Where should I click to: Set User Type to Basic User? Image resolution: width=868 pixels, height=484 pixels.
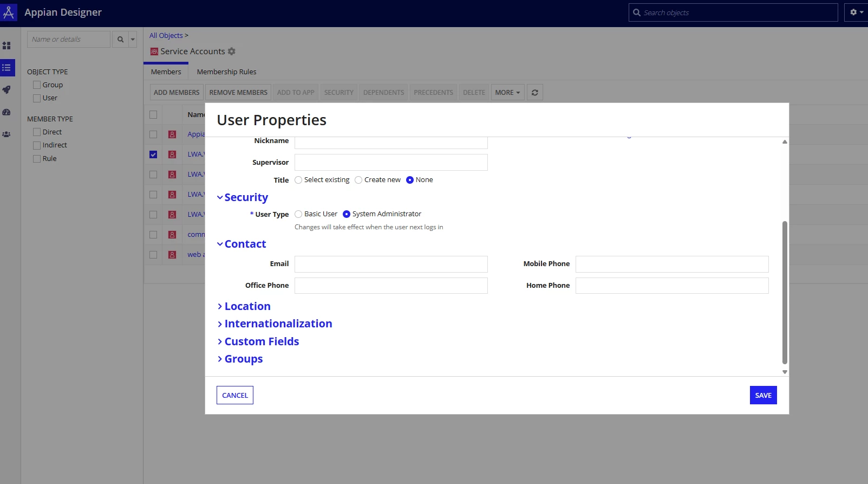pyautogui.click(x=298, y=214)
